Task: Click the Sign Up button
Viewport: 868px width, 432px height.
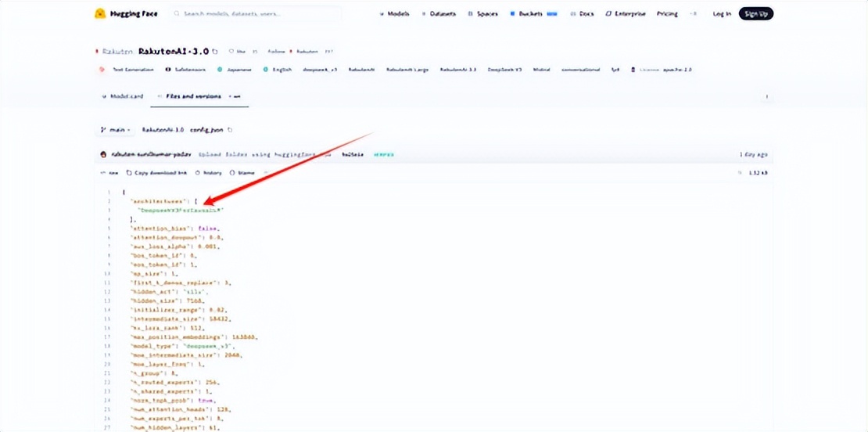Action: 755,14
